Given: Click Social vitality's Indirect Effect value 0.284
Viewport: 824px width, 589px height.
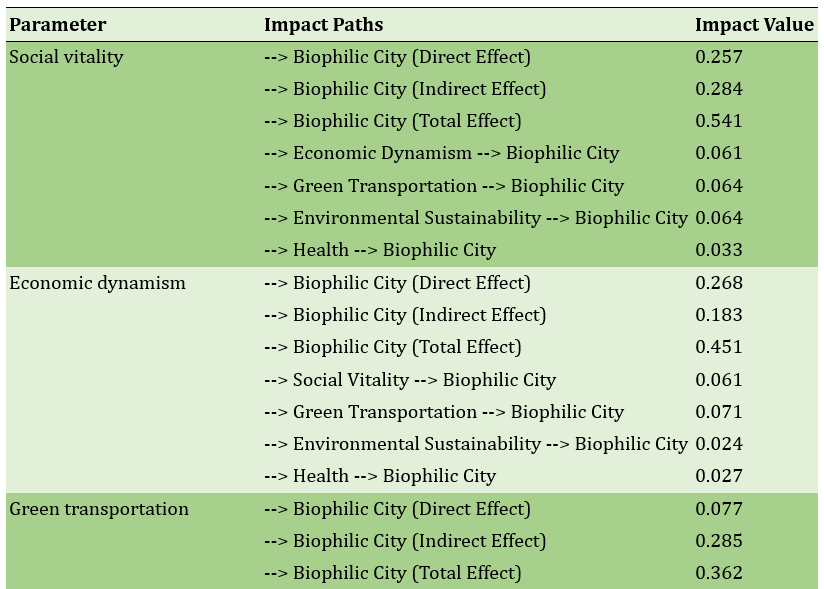Looking at the screenshot, I should pos(719,89).
